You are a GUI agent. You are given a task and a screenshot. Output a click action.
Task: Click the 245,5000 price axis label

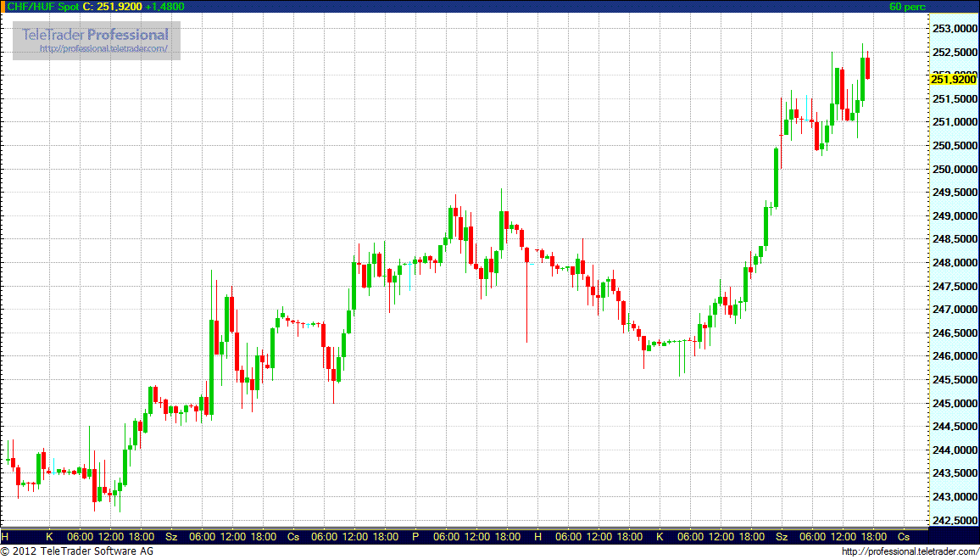click(955, 380)
